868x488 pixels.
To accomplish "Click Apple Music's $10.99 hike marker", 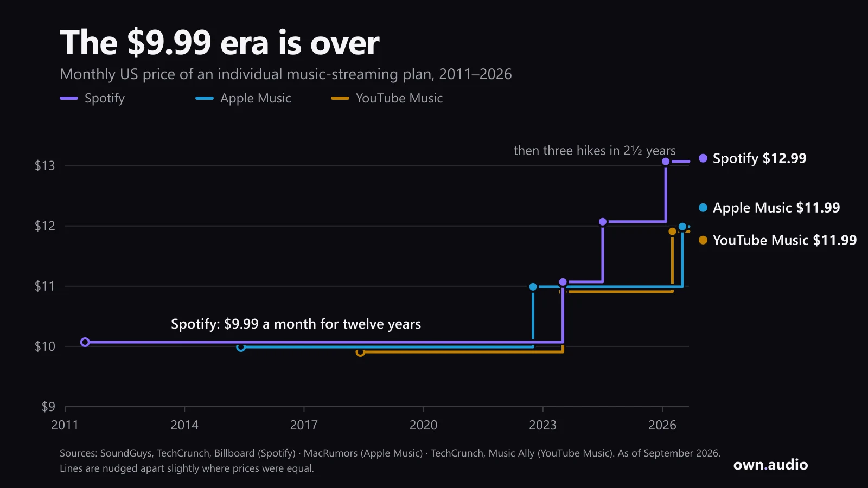I will [x=533, y=287].
